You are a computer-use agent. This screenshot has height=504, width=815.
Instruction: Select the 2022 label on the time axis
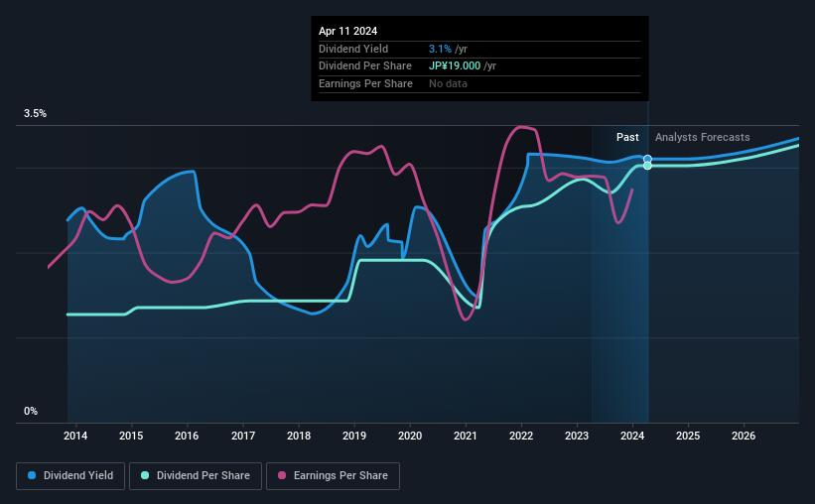521,436
